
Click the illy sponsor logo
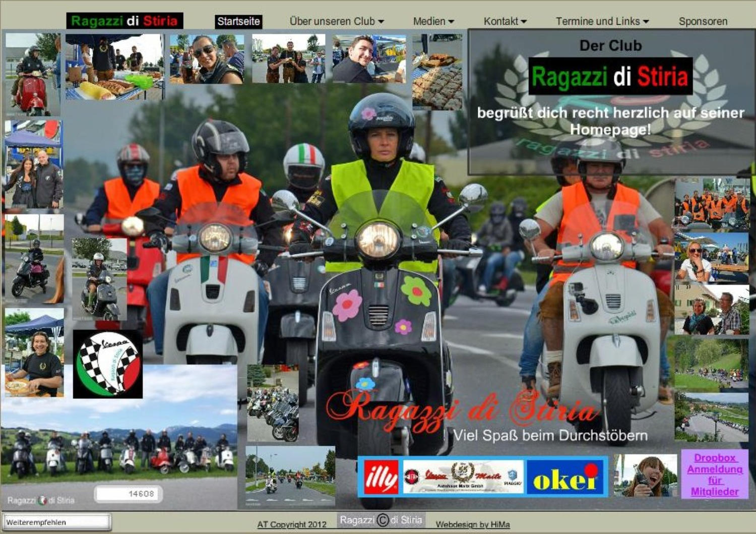coord(381,477)
